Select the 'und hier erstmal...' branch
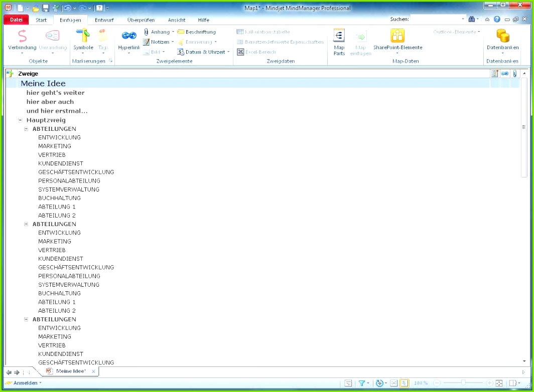 [57, 111]
